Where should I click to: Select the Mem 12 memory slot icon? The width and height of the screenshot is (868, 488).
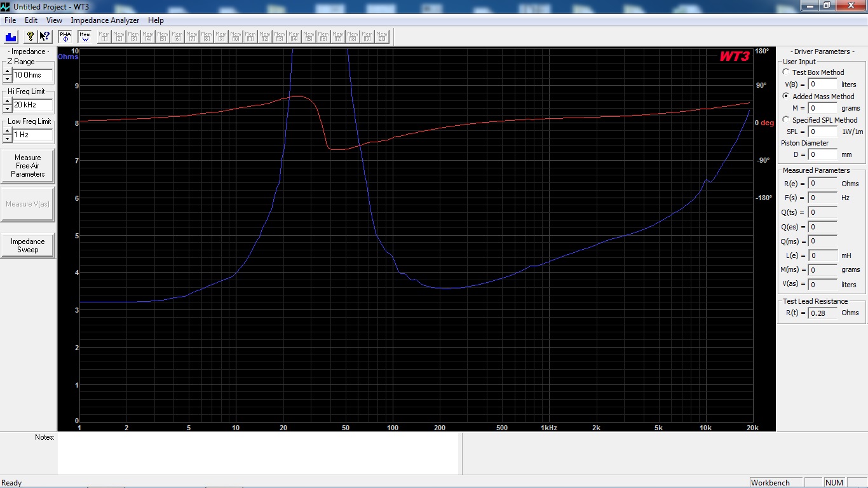(265, 37)
